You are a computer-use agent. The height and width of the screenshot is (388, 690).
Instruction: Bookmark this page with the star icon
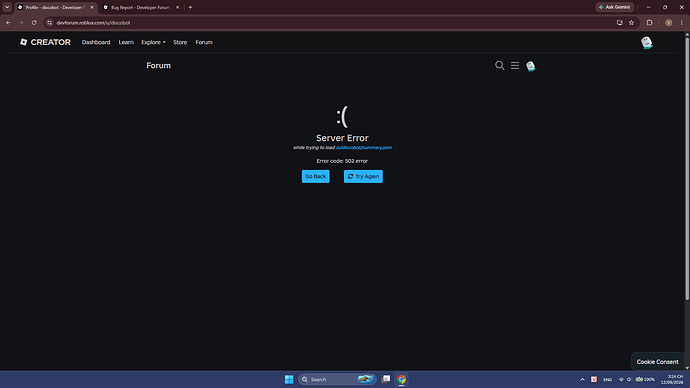(631, 22)
